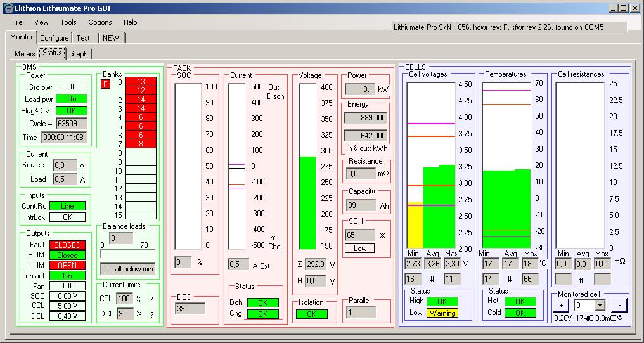The image size is (644, 343).
Task: Click the plus monitored cell button
Action: point(562,305)
